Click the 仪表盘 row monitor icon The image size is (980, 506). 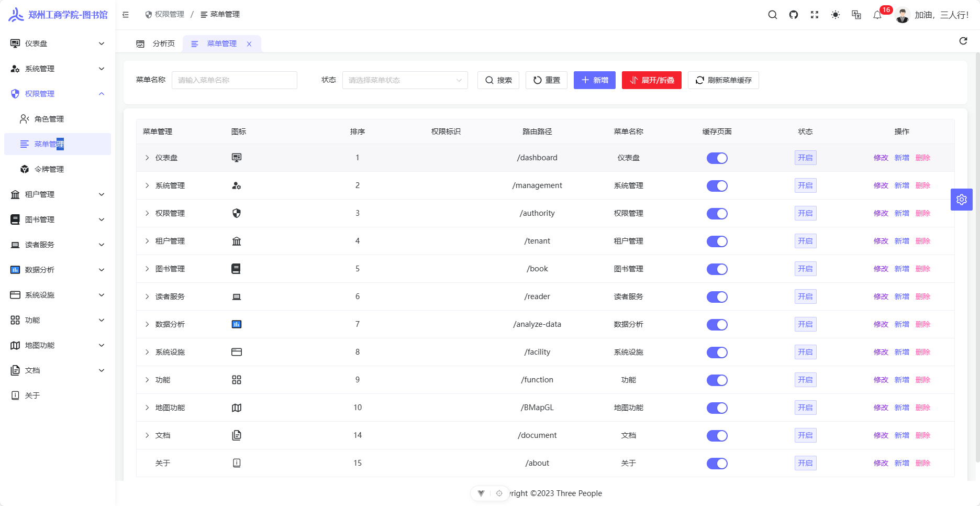[237, 158]
